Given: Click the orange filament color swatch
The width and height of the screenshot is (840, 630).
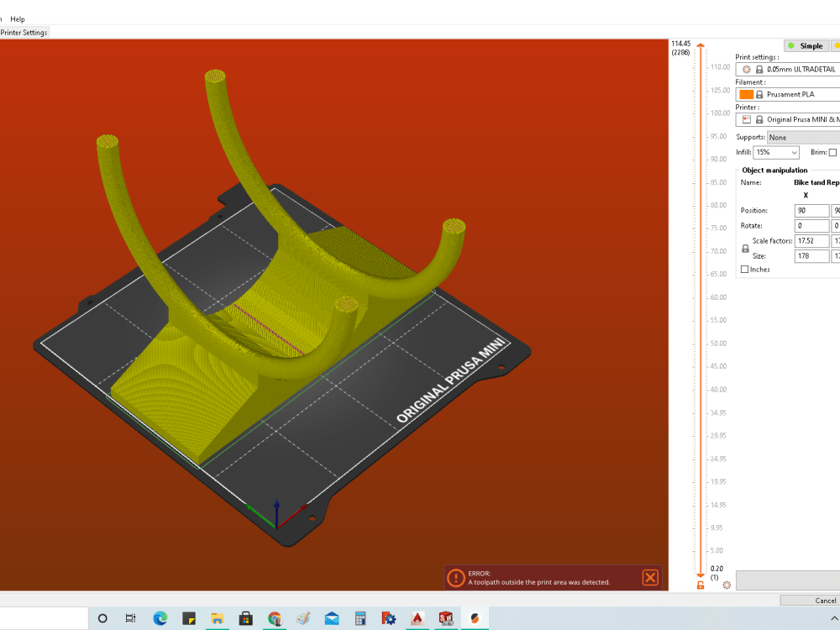Looking at the screenshot, I should pos(746,94).
